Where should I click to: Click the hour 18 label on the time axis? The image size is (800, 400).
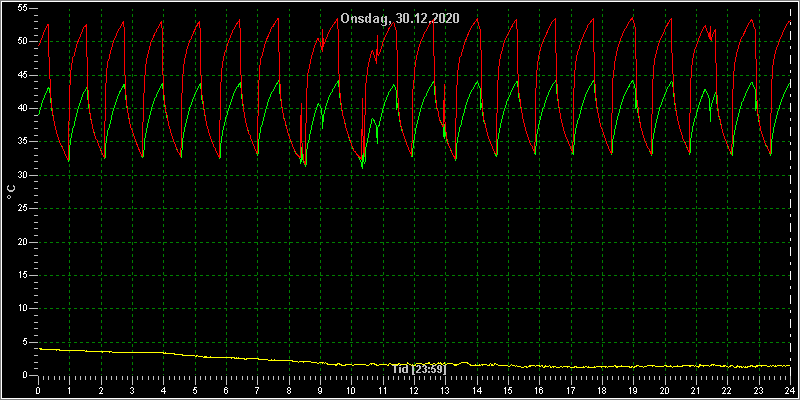[x=602, y=391]
